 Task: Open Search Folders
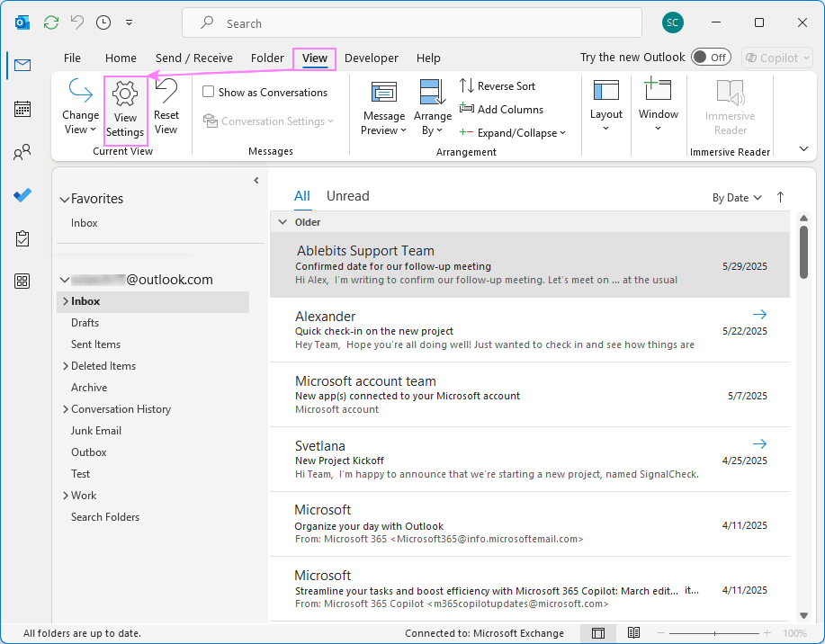tap(105, 517)
